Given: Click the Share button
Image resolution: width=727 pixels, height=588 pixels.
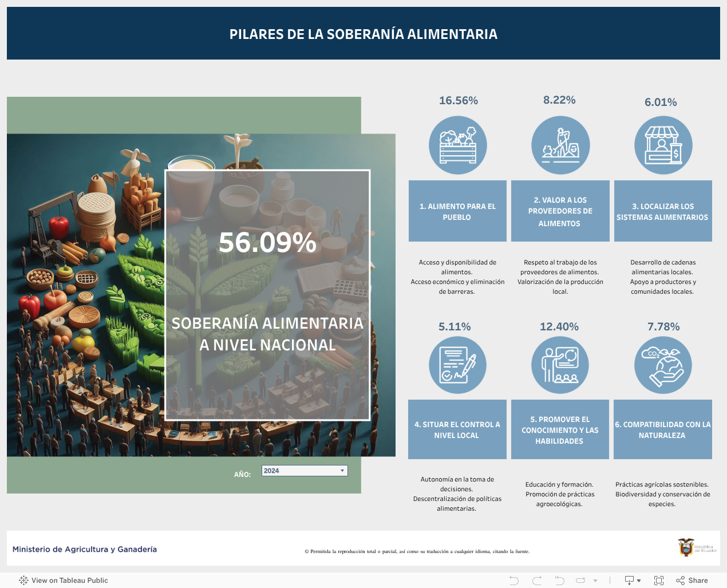Looking at the screenshot, I should (x=692, y=581).
